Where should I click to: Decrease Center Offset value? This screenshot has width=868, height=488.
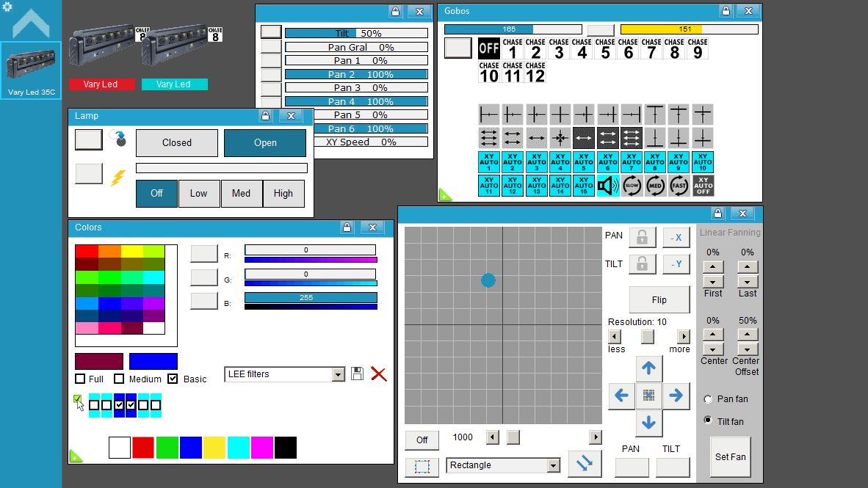pos(748,349)
